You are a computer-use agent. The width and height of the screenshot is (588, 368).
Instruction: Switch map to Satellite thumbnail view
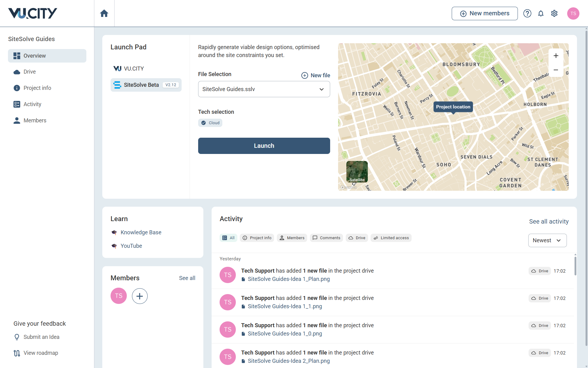click(x=357, y=172)
